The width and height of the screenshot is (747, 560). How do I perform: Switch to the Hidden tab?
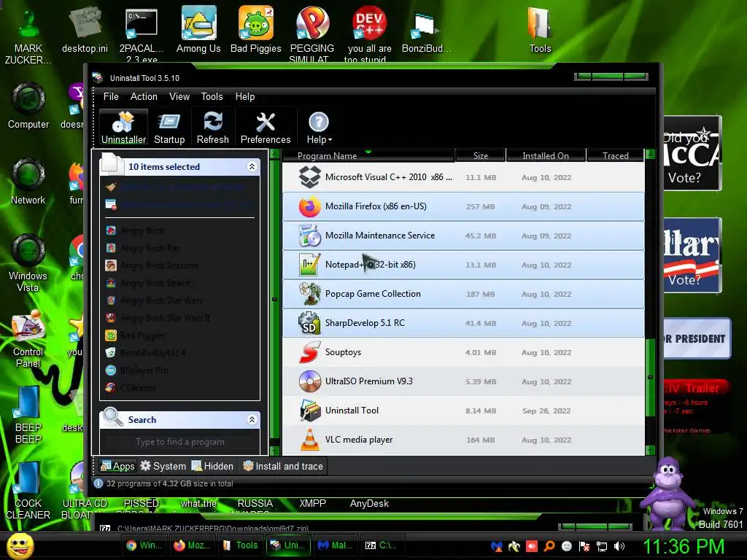coord(212,466)
